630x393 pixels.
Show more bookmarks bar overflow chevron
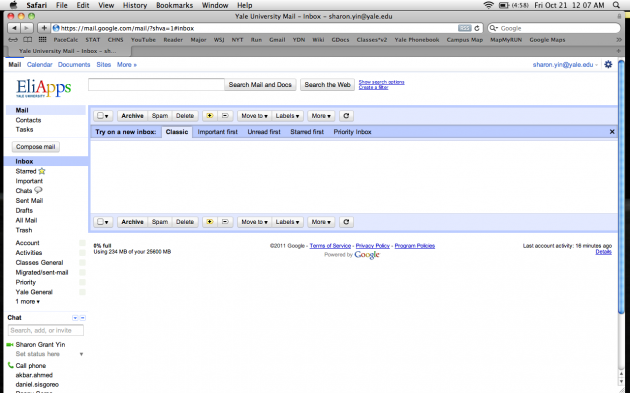point(619,39)
